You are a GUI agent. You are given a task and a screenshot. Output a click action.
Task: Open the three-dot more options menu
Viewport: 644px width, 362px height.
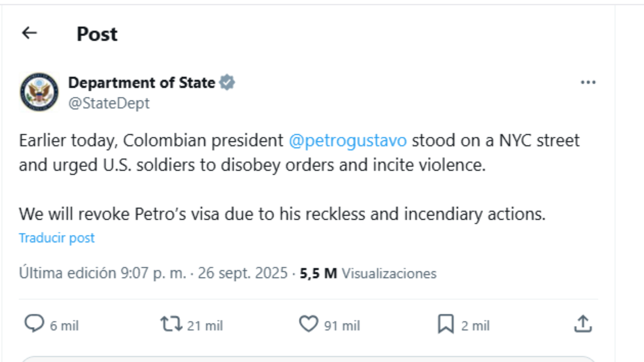pos(588,82)
